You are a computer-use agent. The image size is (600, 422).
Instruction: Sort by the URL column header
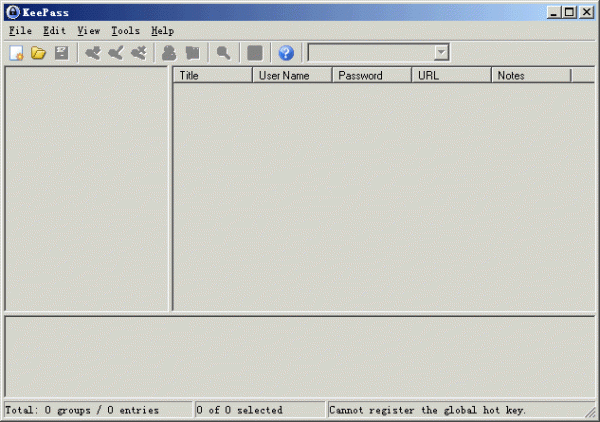[x=451, y=75]
